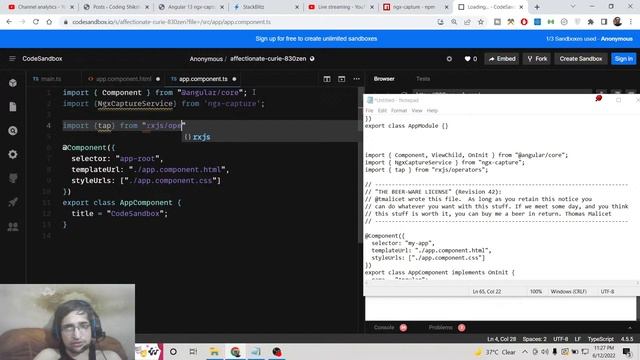Click the Cortana search circle on taskbar
This screenshot has width=640, height=360.
pyautogui.click(x=173, y=352)
